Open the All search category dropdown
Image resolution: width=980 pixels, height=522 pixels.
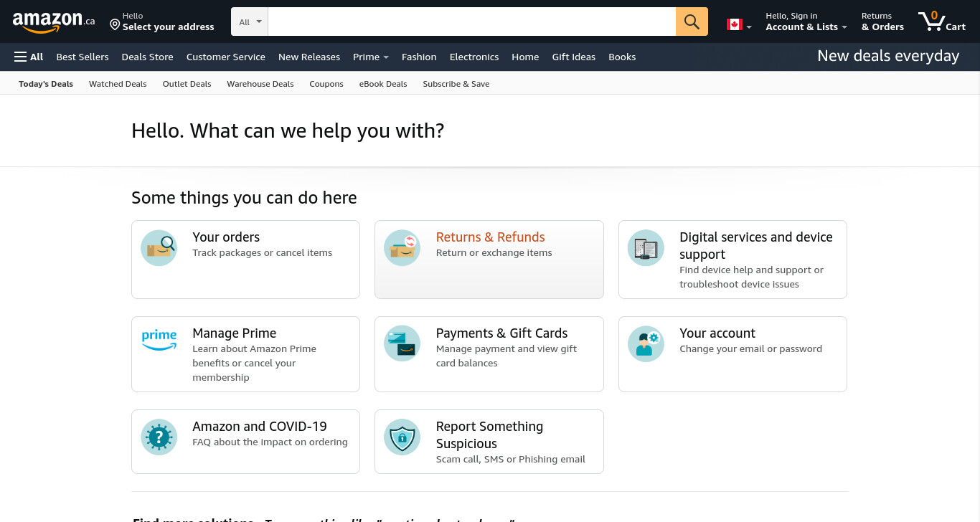point(250,22)
